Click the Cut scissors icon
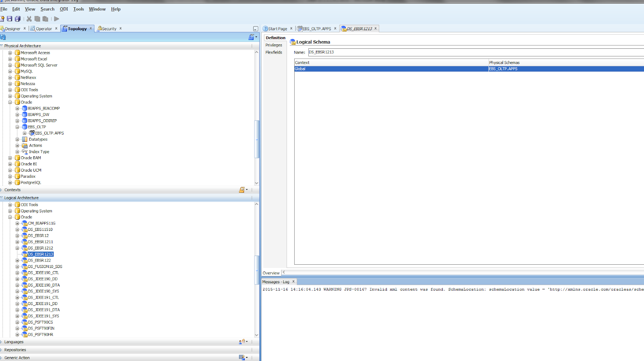 pyautogui.click(x=29, y=19)
